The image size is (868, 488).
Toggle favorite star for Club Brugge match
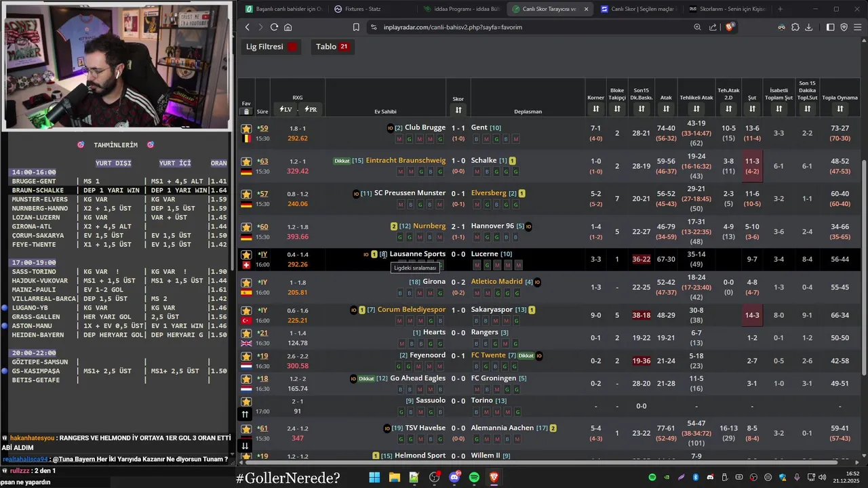(246, 128)
